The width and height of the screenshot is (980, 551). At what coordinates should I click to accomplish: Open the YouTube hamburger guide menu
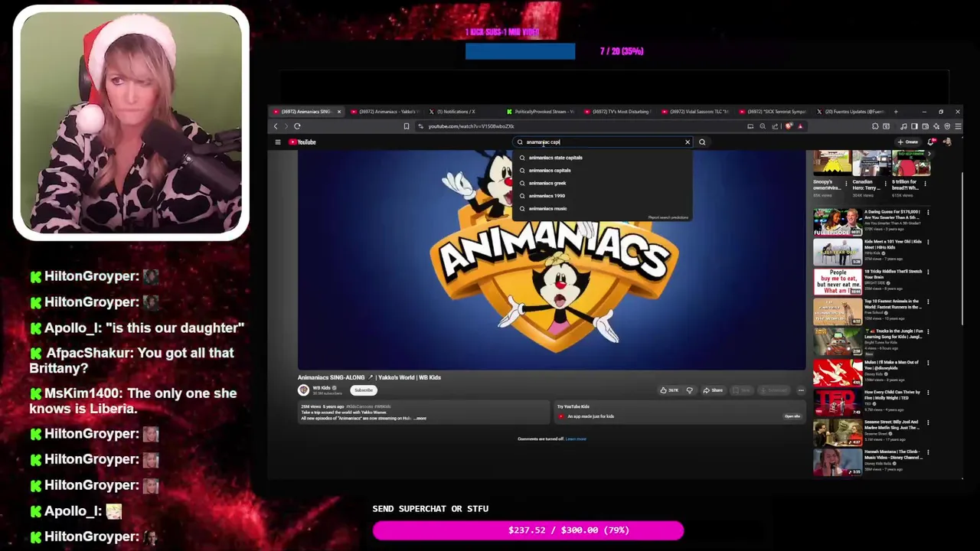[x=278, y=142]
